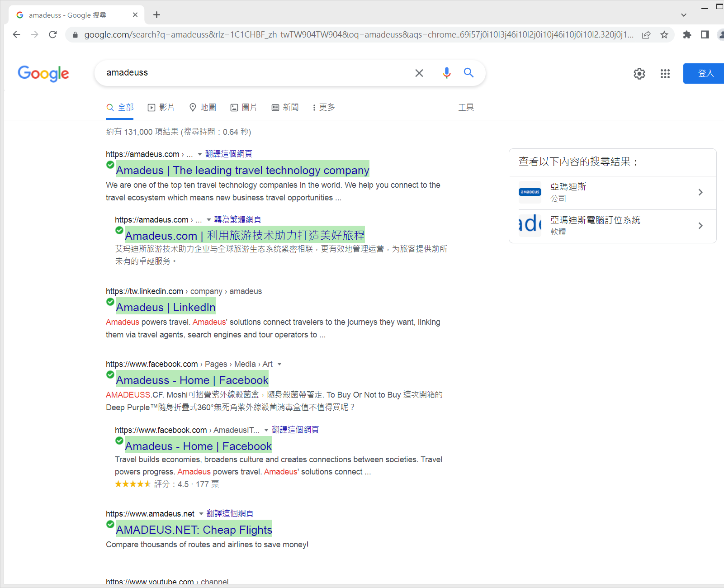The image size is (724, 588).
Task: Open 'Amadeus.com | 利用旅游技术助力打造美好旅程' result
Action: click(245, 236)
